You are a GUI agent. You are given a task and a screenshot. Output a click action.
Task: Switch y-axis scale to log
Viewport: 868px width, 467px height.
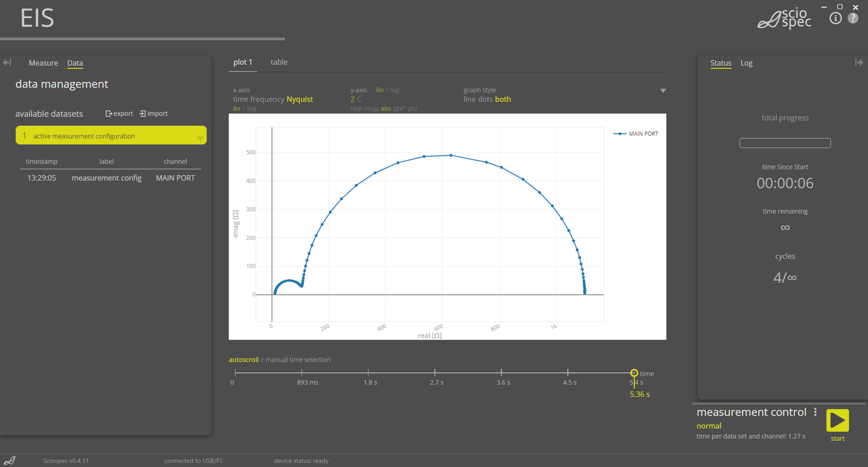pos(394,90)
